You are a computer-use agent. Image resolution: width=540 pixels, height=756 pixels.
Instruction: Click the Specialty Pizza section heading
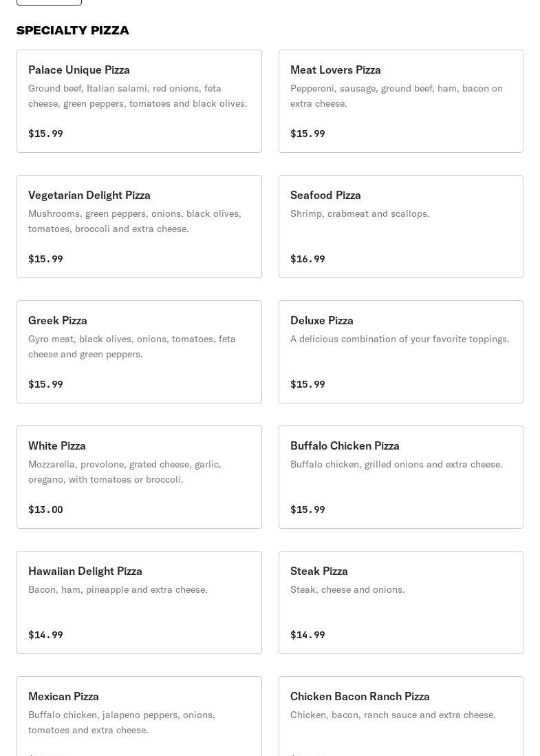tap(73, 30)
